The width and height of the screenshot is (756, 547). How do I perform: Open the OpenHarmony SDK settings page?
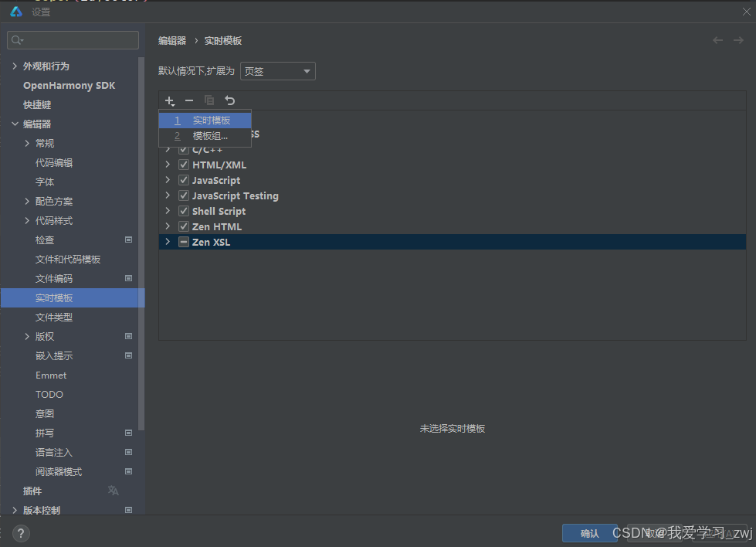(69, 86)
